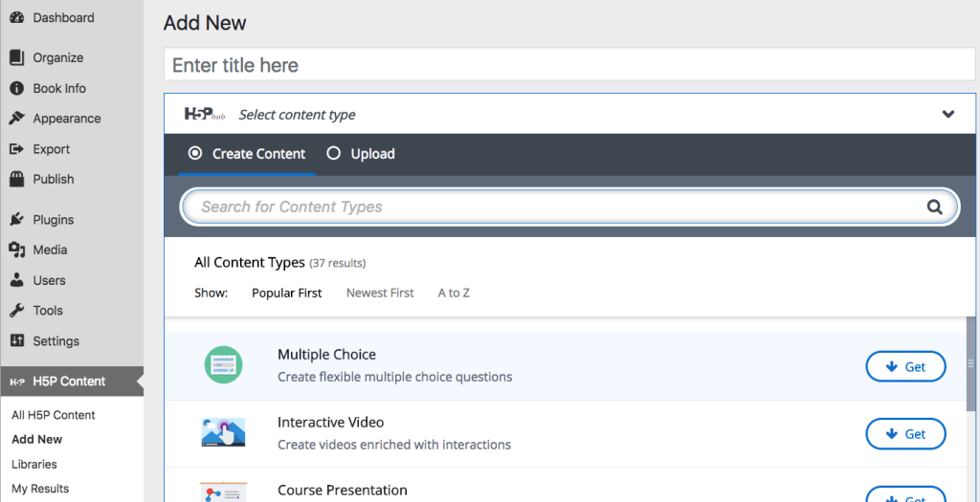Click the Users person icon

17,280
